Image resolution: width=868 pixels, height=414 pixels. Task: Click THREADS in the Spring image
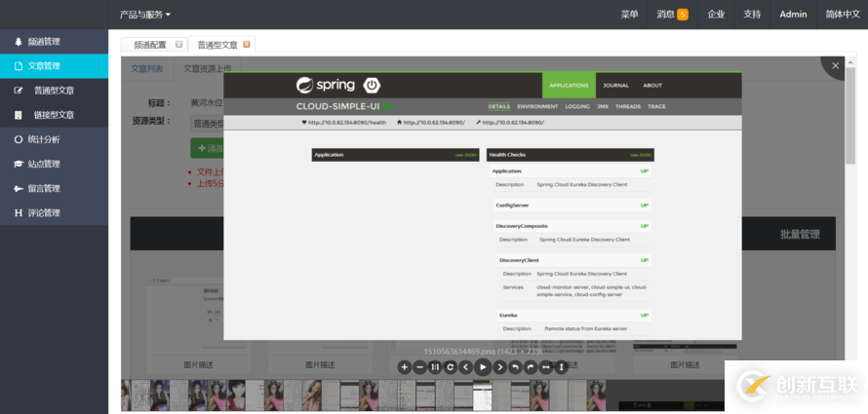coord(628,106)
